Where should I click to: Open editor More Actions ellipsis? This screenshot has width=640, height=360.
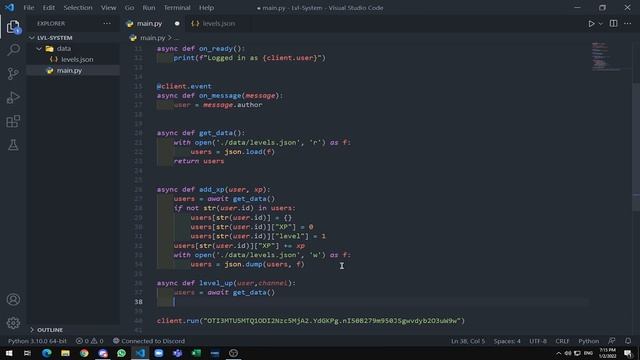coord(627,24)
